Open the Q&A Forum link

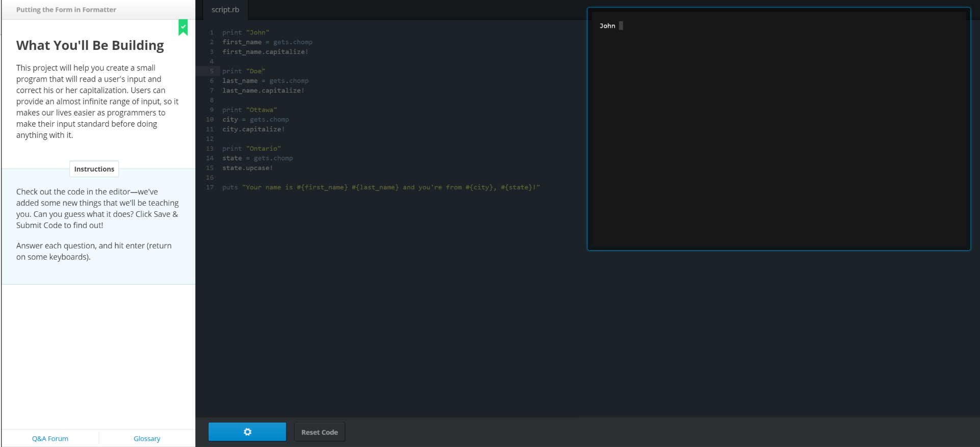click(50, 438)
